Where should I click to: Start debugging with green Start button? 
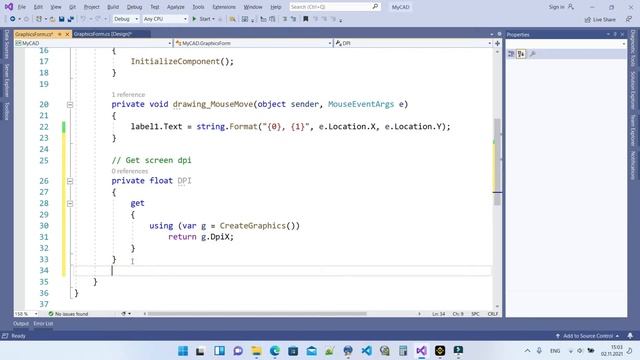pyautogui.click(x=202, y=19)
